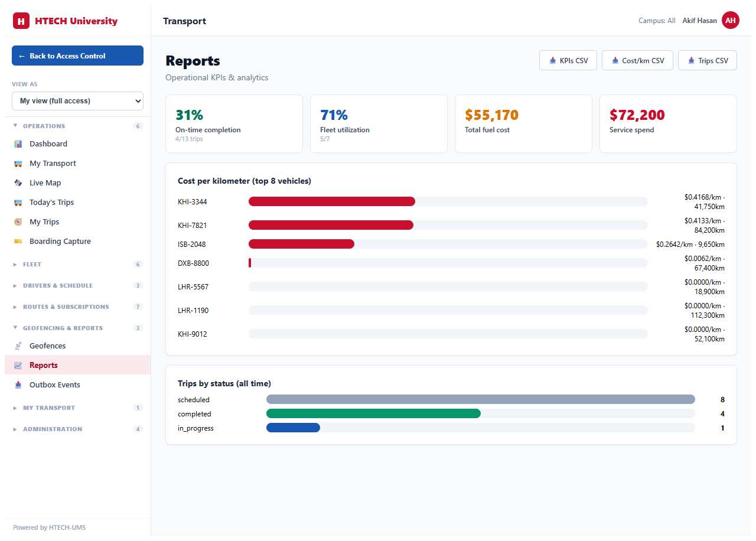The height and width of the screenshot is (541, 756).
Task: Click the Live Map satellite icon
Action: click(18, 183)
